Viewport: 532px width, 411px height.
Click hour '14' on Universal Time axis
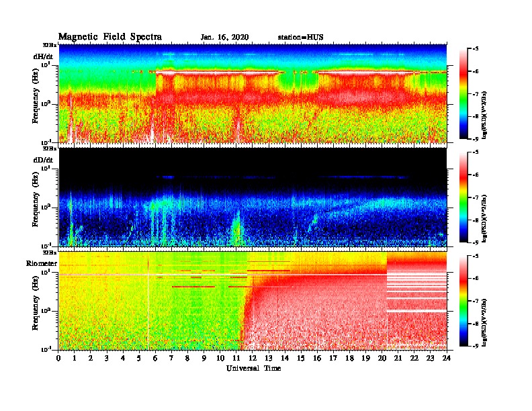285,358
